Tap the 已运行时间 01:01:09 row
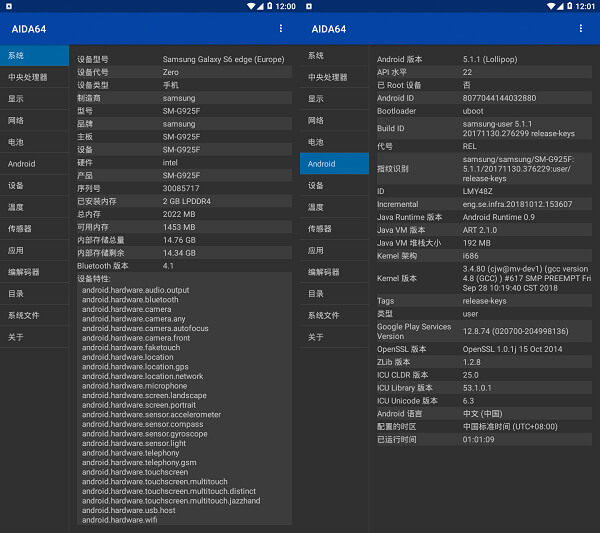Viewport: 600px width, 533px height. pos(484,439)
